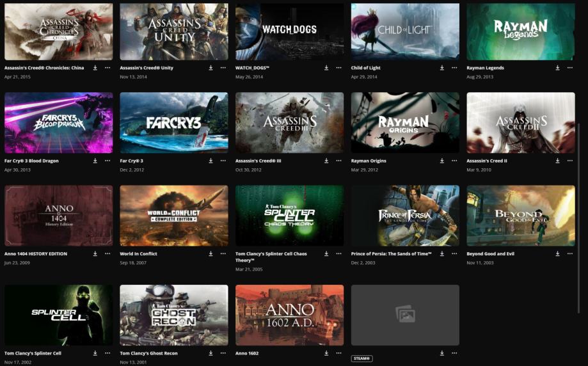Download Rayman Legends
Image resolution: width=588 pixels, height=366 pixels.
pos(558,67)
